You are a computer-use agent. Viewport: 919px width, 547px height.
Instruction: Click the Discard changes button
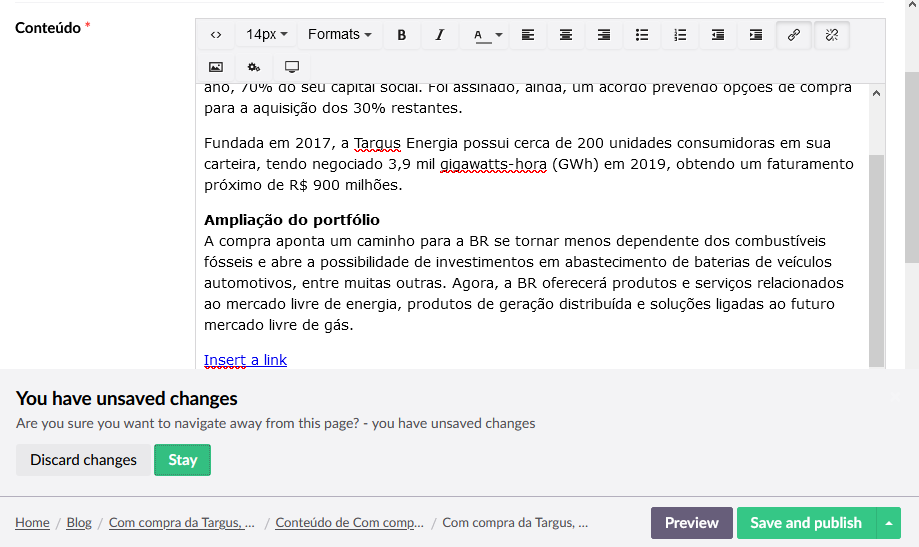(83, 460)
